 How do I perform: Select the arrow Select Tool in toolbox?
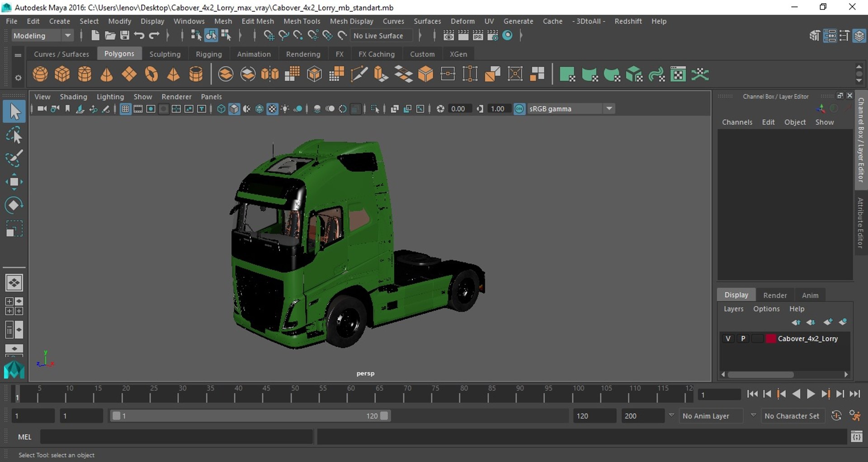click(14, 112)
